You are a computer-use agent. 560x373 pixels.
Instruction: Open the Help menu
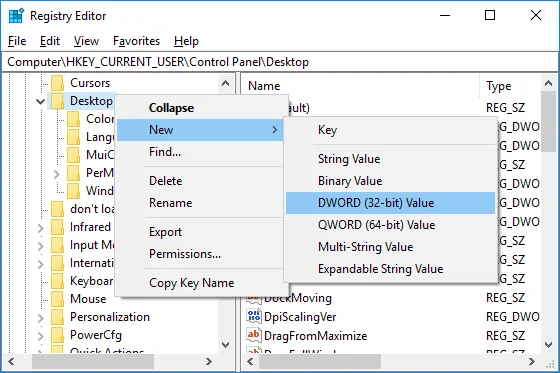(186, 41)
